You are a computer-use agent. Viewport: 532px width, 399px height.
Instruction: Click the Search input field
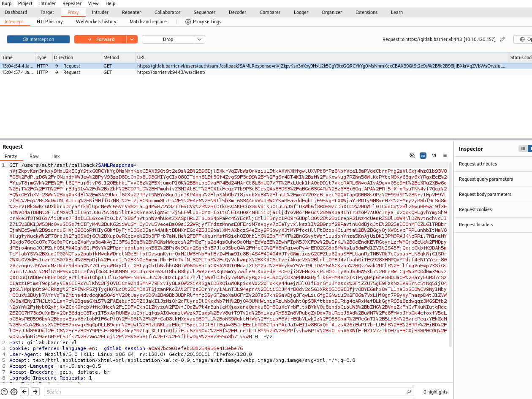pos(229,392)
